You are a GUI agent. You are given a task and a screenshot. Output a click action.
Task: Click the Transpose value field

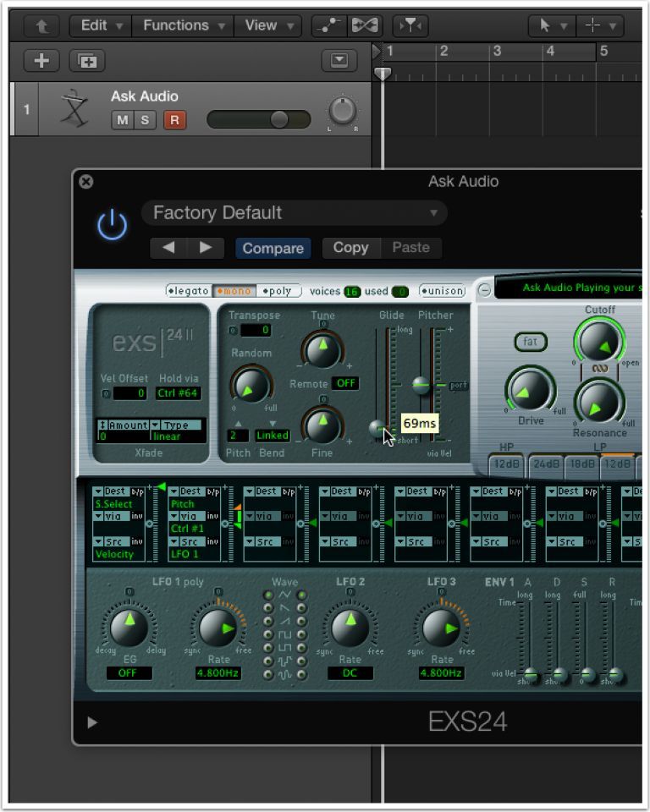pos(256,330)
